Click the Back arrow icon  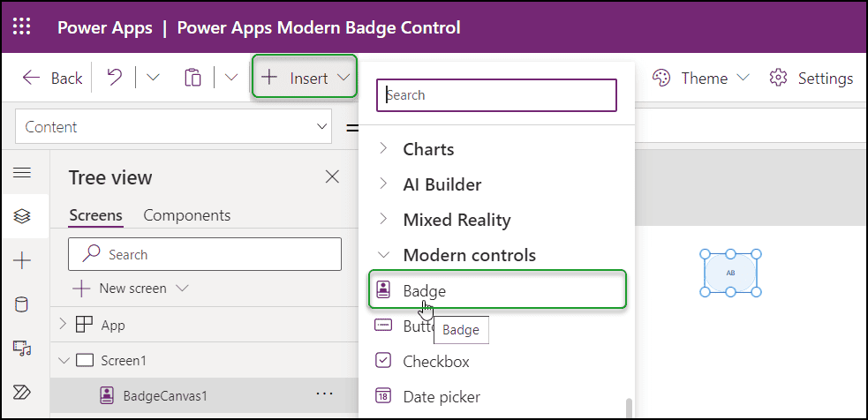(31, 78)
